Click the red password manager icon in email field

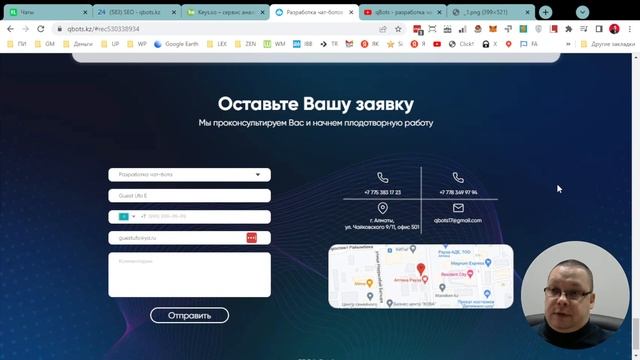coord(251,238)
